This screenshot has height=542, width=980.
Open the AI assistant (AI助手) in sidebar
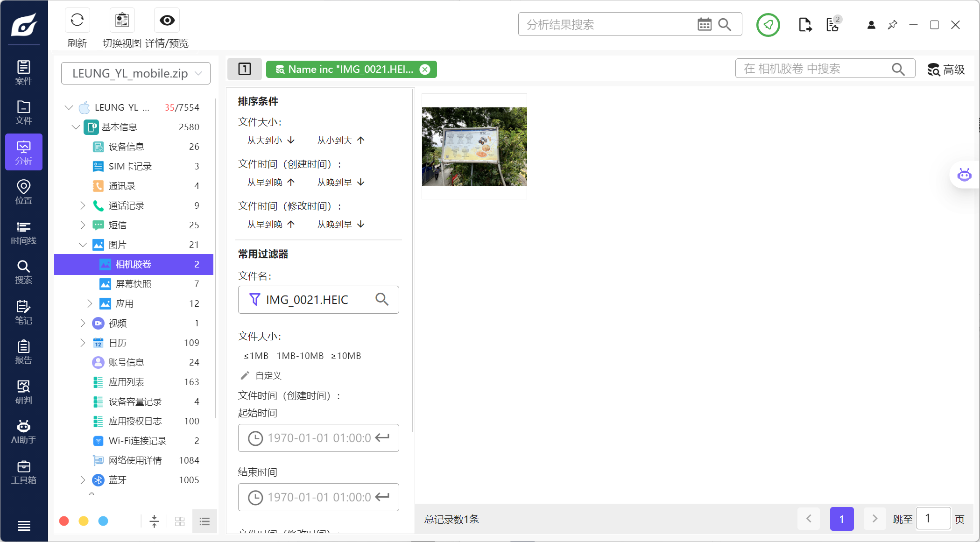pos(23,432)
